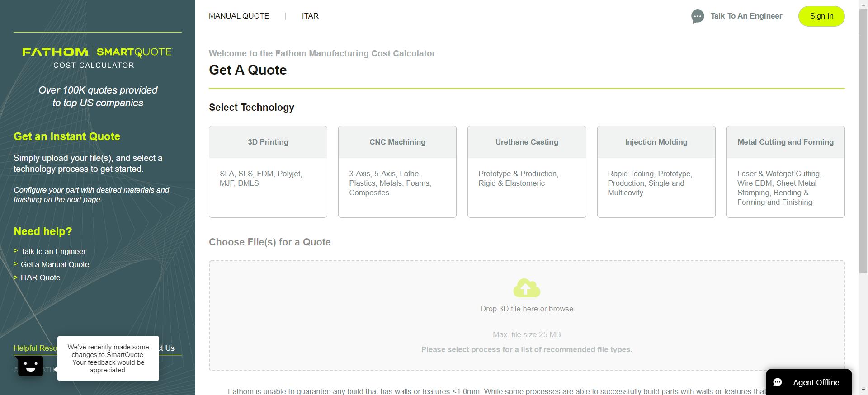This screenshot has height=395, width=868.
Task: Click the SmartQuote feedback message bubble
Action: pos(108,358)
